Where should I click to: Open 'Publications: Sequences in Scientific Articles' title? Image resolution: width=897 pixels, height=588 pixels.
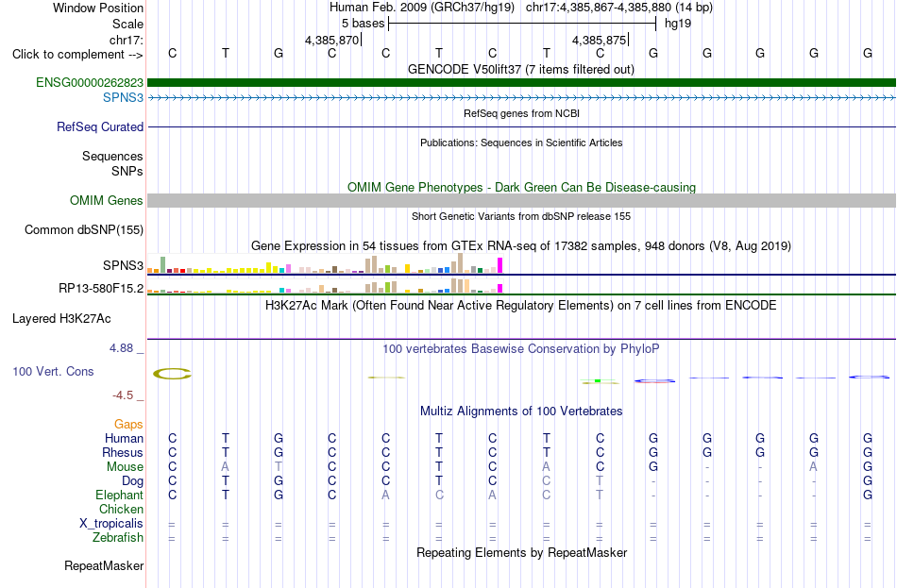(521, 143)
